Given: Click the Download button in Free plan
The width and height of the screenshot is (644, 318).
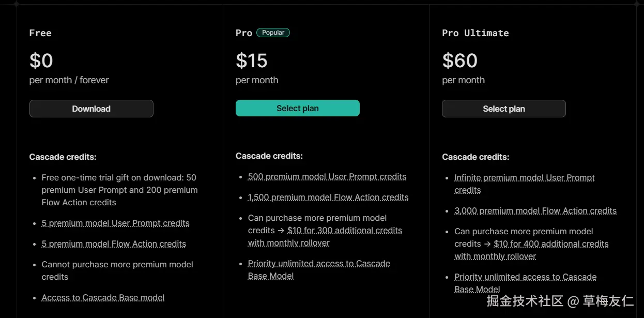Looking at the screenshot, I should click(x=91, y=109).
